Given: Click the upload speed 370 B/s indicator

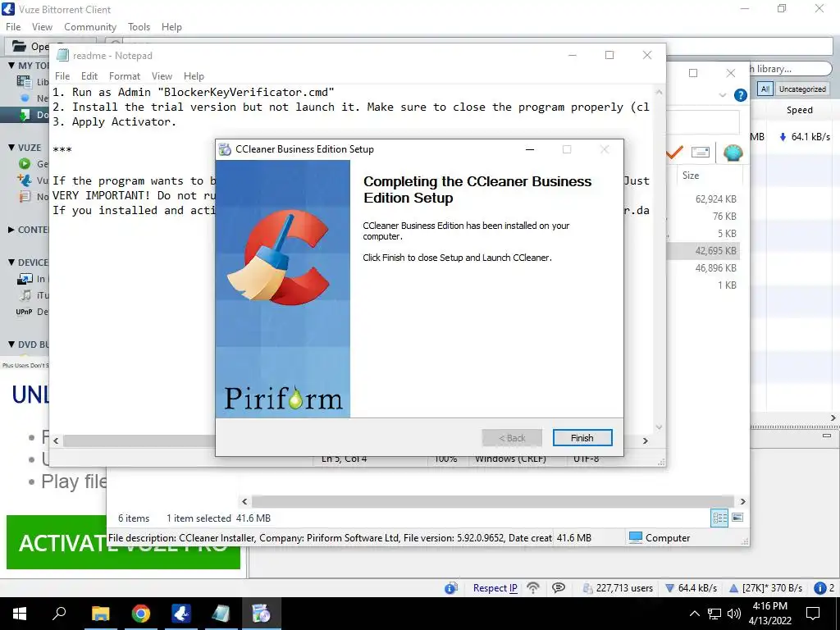Looking at the screenshot, I should [766, 587].
